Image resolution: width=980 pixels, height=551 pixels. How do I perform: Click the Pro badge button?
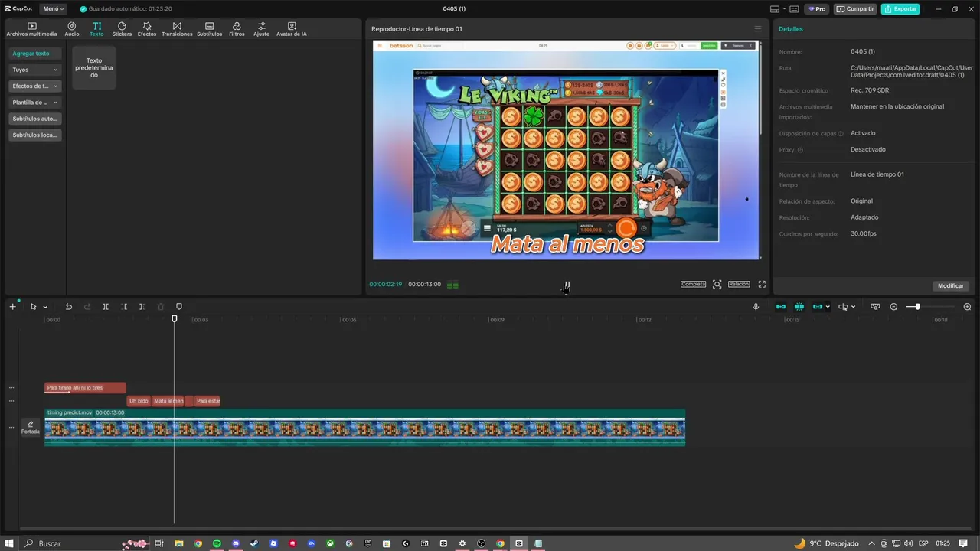pos(817,9)
